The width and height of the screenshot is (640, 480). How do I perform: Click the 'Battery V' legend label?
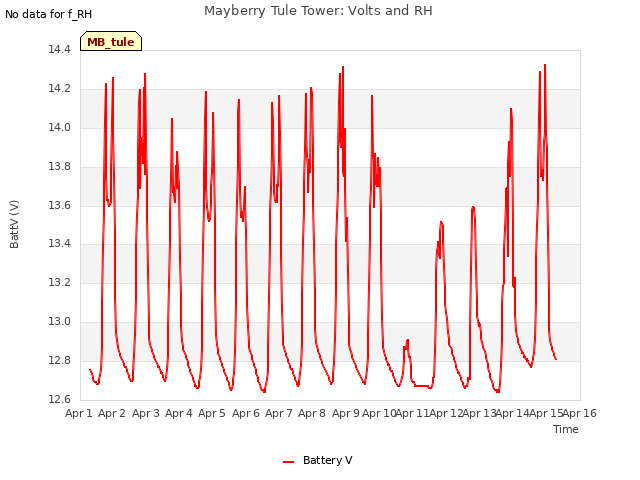click(328, 460)
